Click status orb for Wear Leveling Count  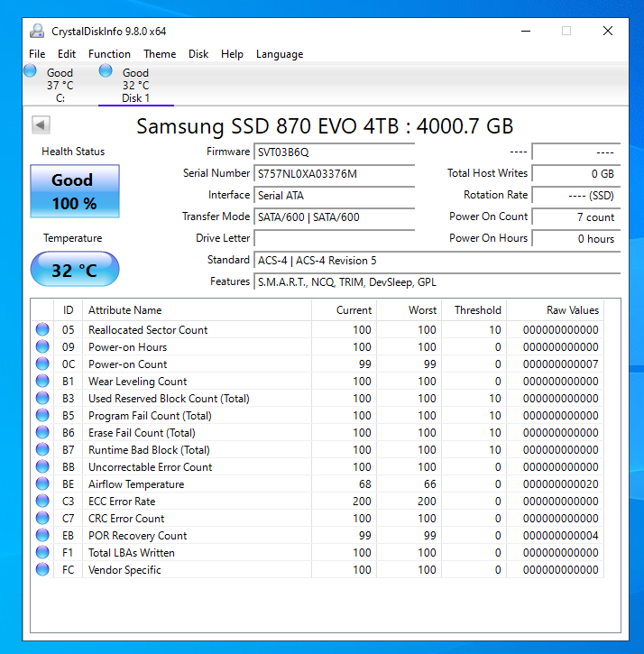click(42, 381)
